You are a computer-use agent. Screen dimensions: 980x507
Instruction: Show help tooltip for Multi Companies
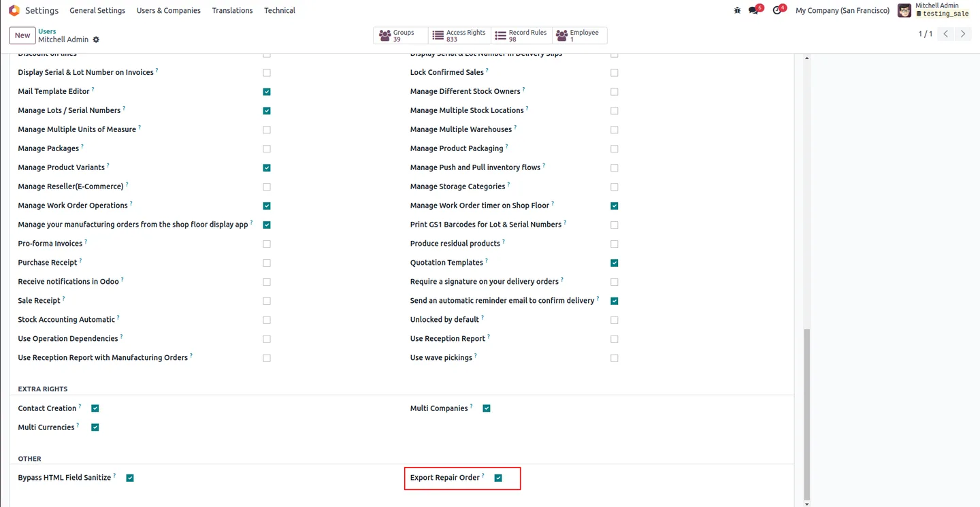[472, 406]
